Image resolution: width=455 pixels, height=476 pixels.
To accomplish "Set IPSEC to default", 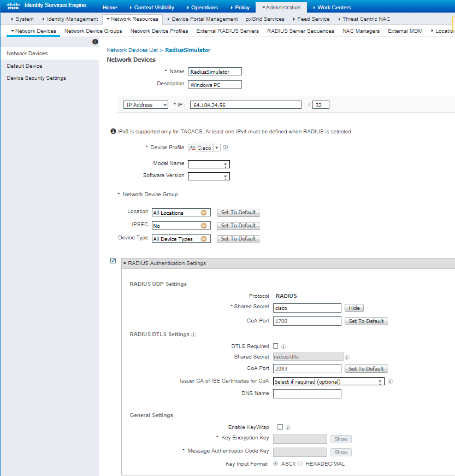I will tap(238, 226).
